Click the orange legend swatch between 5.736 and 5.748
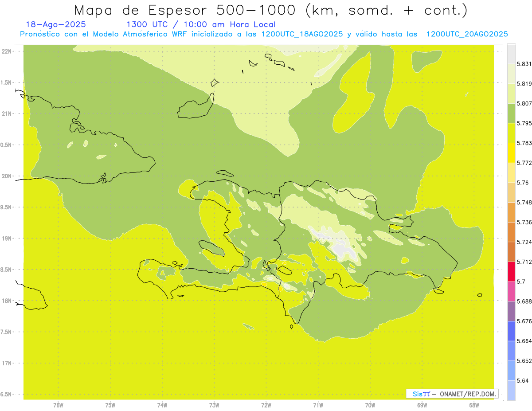This screenshot has width=532, height=411. pyautogui.click(x=511, y=212)
